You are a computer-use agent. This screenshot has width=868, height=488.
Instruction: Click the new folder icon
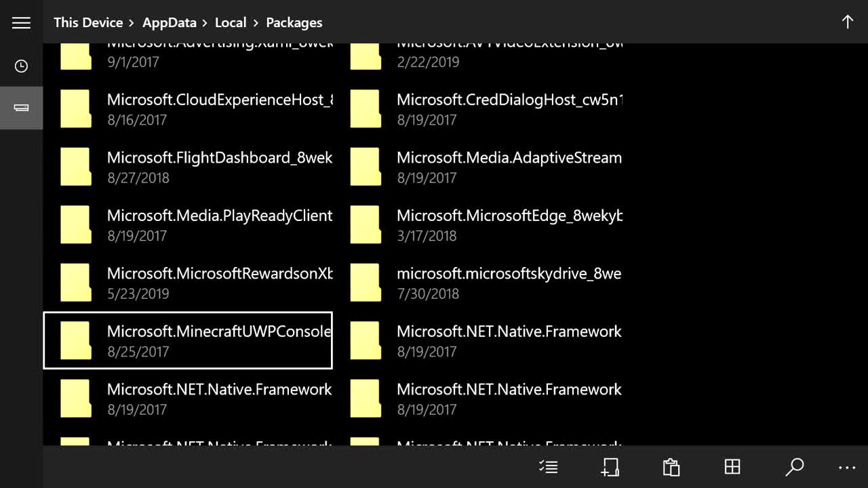click(x=610, y=467)
